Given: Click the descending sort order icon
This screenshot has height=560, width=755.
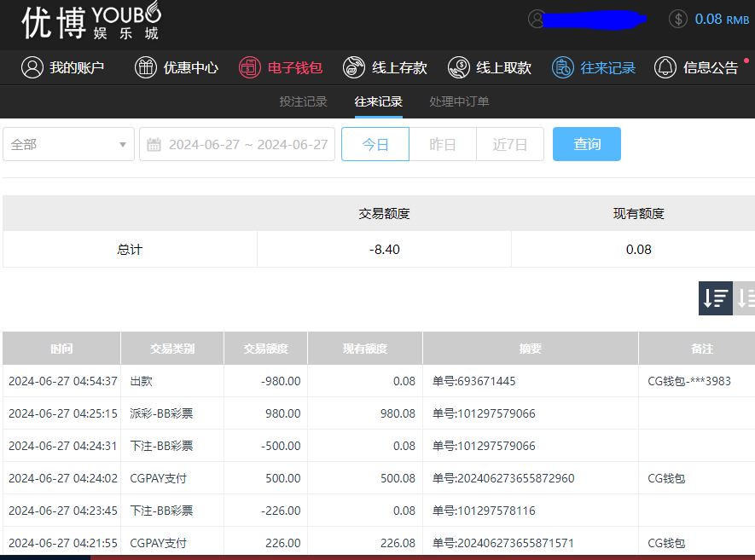Looking at the screenshot, I should [x=715, y=298].
